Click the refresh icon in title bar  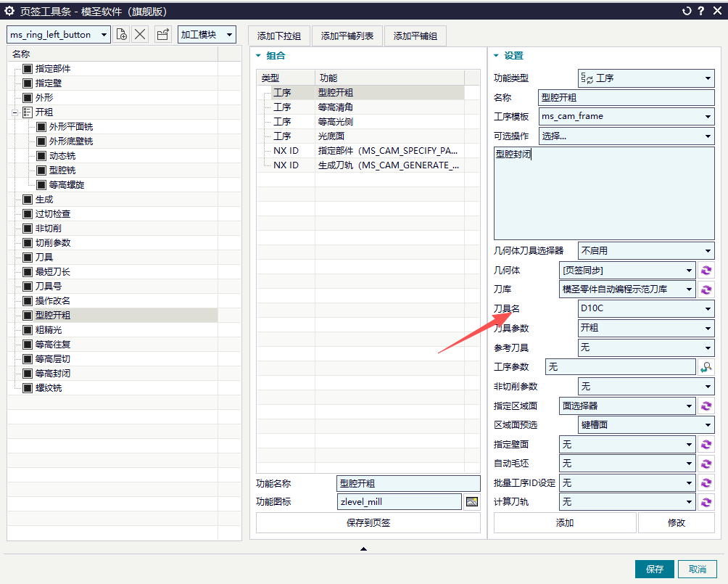pos(687,11)
